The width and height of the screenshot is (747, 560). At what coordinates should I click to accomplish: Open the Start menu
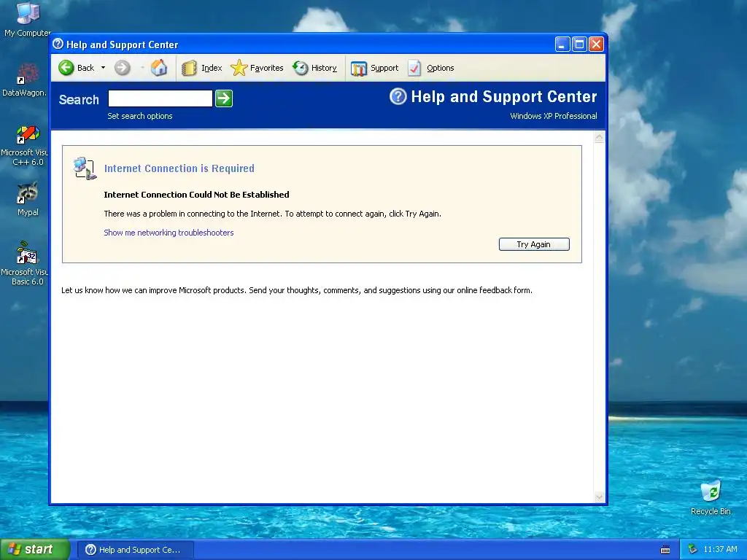point(35,550)
